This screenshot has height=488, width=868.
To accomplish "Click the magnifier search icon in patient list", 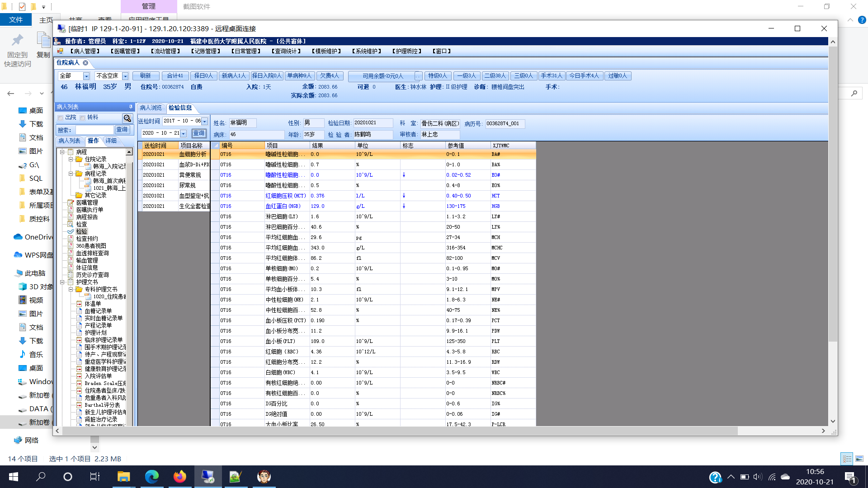I will [x=127, y=118].
